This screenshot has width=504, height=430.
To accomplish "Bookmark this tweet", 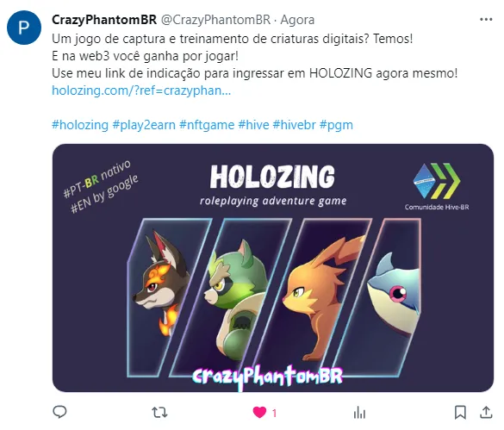I will (x=460, y=412).
